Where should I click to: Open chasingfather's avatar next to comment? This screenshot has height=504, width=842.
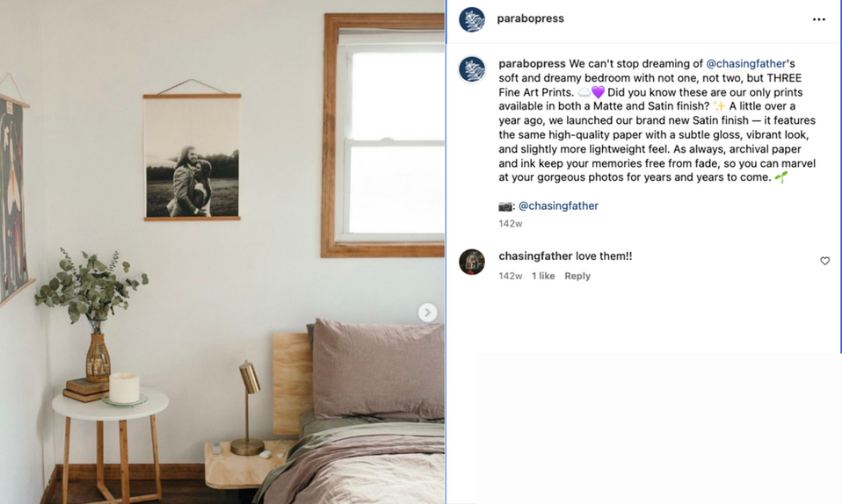472,262
